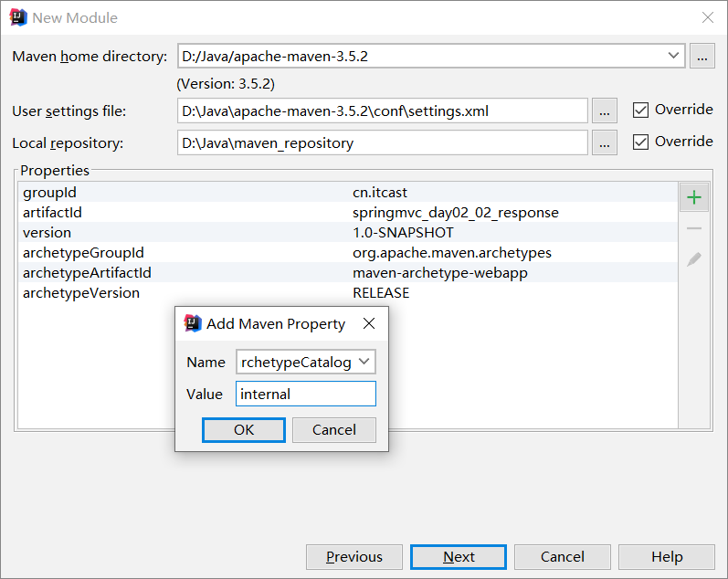Click the (Version: 3.5.2) label
Screen dimensions: 728x579
coord(226,84)
